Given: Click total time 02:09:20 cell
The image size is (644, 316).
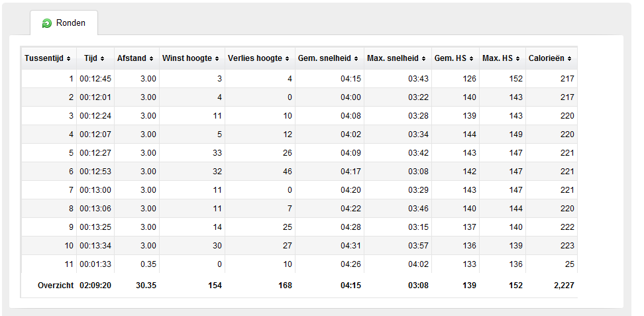Looking at the screenshot, I should pyautogui.click(x=95, y=285).
